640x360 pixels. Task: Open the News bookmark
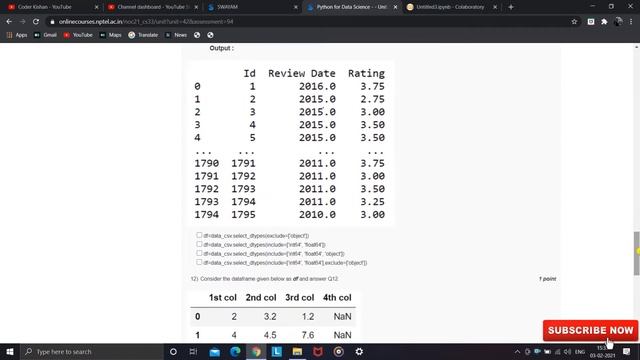(x=176, y=35)
